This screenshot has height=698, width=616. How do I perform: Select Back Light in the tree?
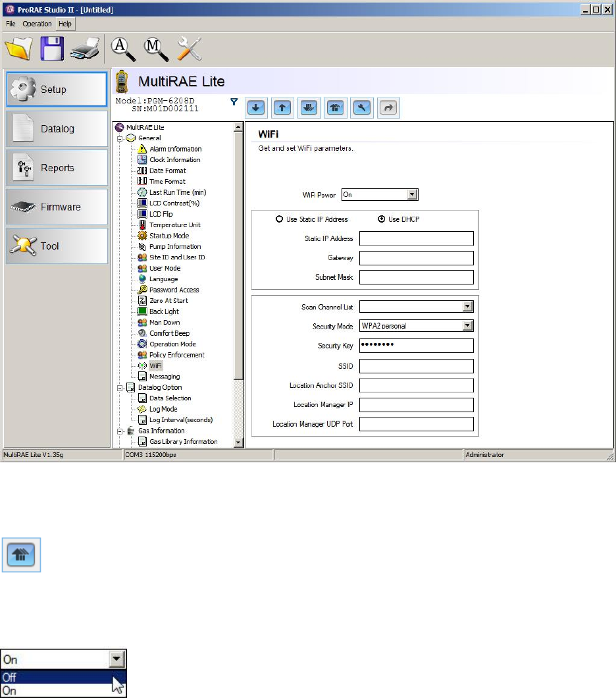tap(164, 312)
